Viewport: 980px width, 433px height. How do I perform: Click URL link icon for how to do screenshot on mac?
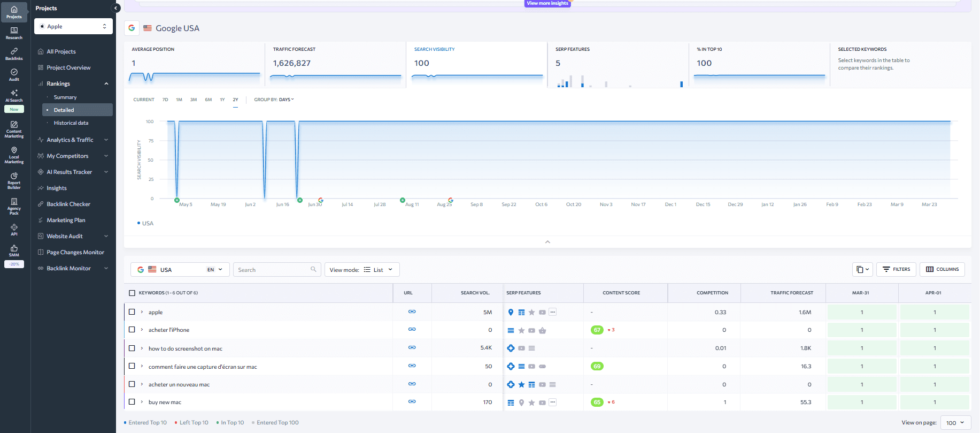click(412, 347)
